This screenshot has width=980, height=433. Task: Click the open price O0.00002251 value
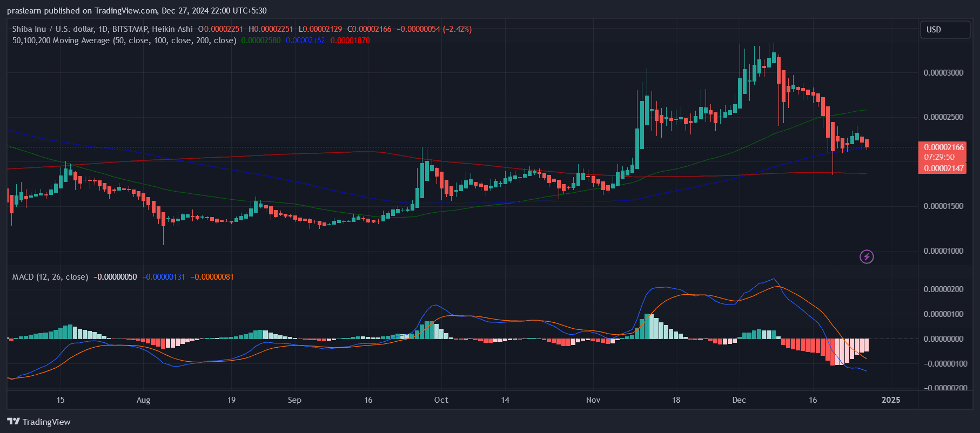click(220, 29)
